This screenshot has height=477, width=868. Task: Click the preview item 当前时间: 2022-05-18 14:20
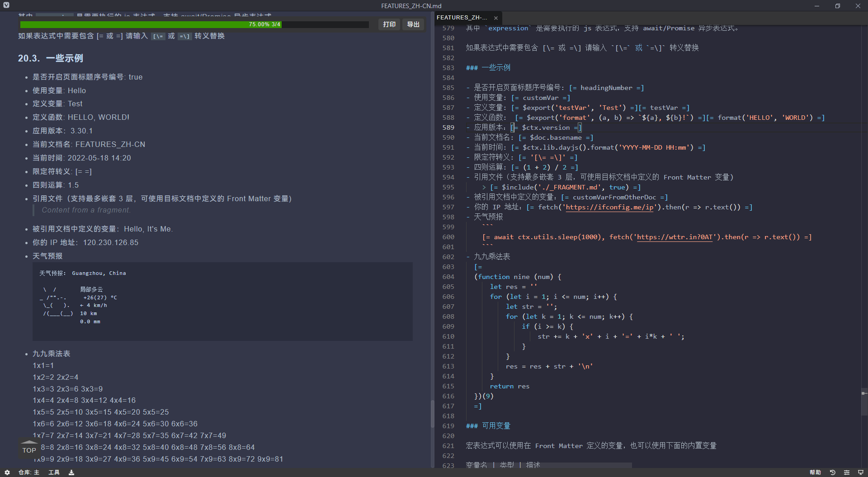[x=81, y=158]
